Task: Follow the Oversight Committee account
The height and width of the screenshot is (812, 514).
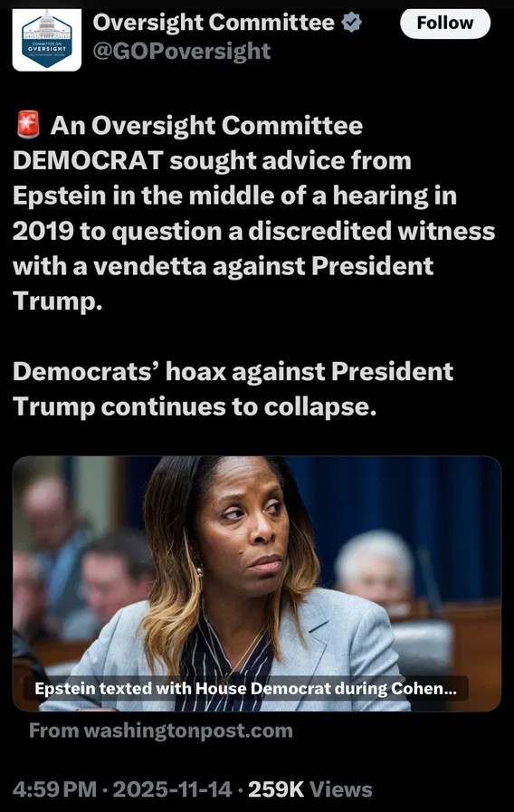Action: (445, 24)
